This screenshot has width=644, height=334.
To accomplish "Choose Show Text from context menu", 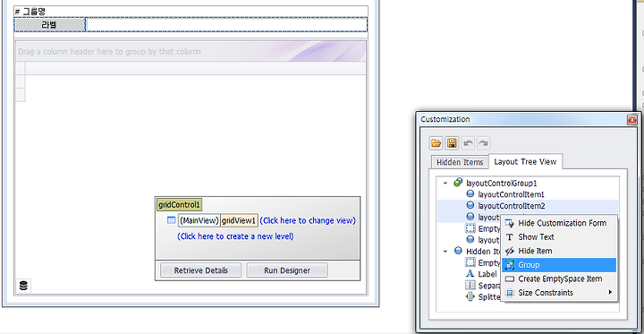I will coord(559,237).
